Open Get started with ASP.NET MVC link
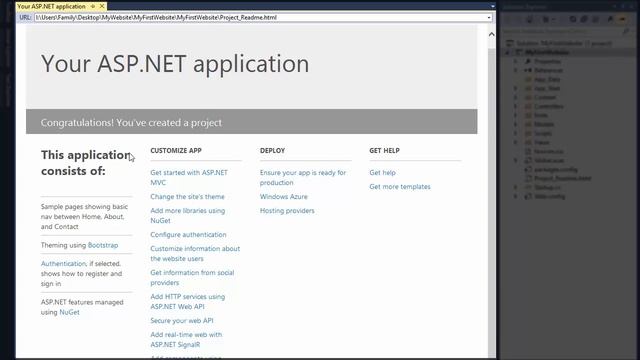 click(189, 178)
